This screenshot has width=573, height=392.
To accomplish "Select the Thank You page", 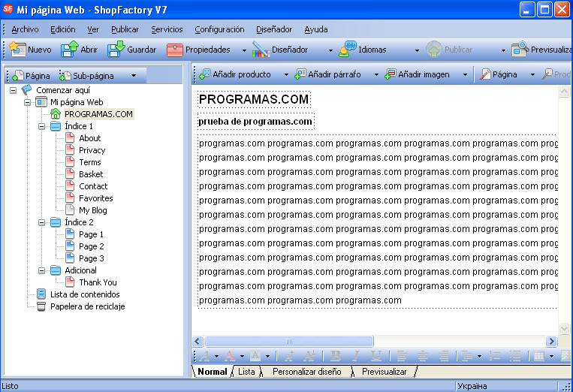I will tap(98, 282).
